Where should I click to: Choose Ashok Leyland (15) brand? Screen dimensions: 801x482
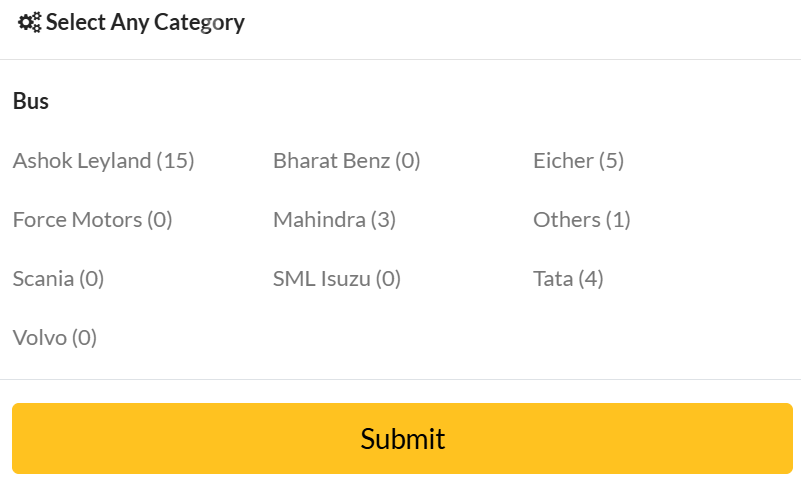click(104, 161)
